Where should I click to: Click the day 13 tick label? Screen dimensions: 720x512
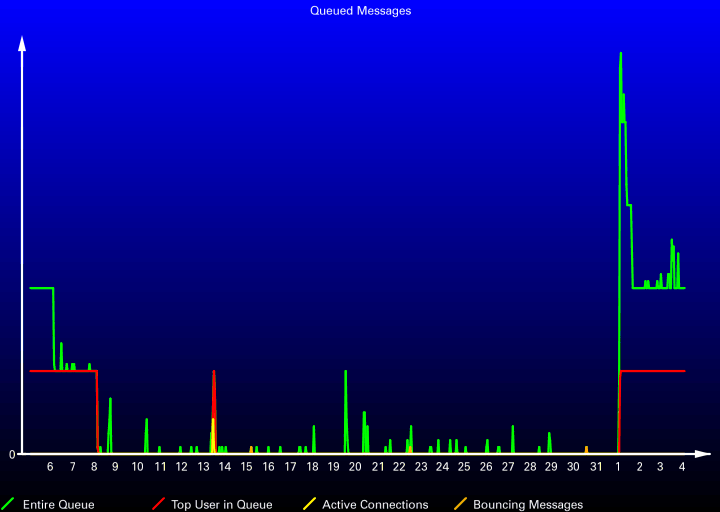point(204,467)
